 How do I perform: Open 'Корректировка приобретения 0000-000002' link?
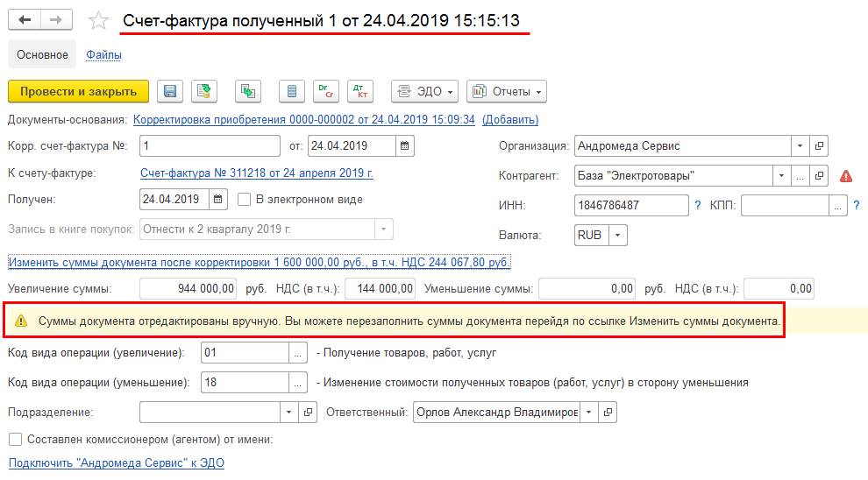tap(304, 119)
